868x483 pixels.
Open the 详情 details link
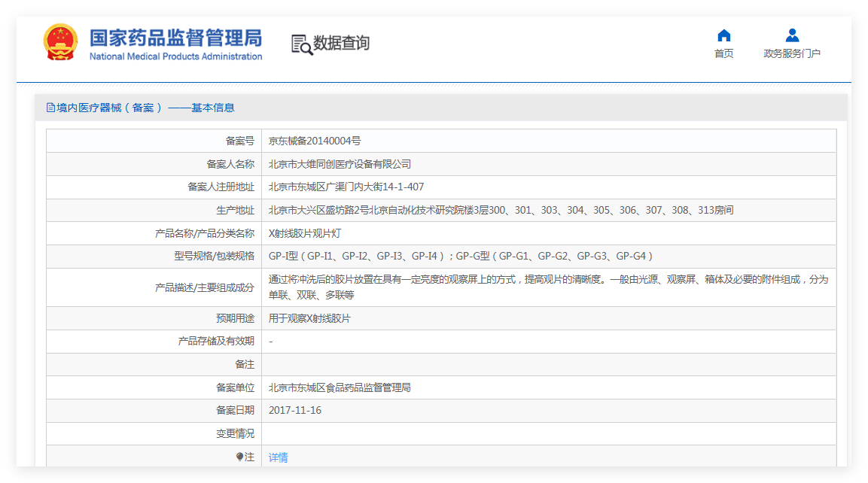point(278,457)
